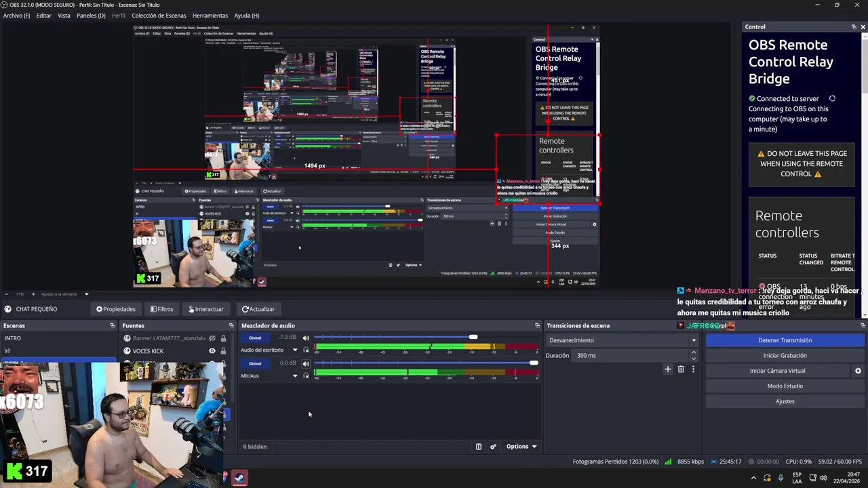Click Detener Transmisión button
Image resolution: width=868 pixels, height=488 pixels.
[x=785, y=340]
